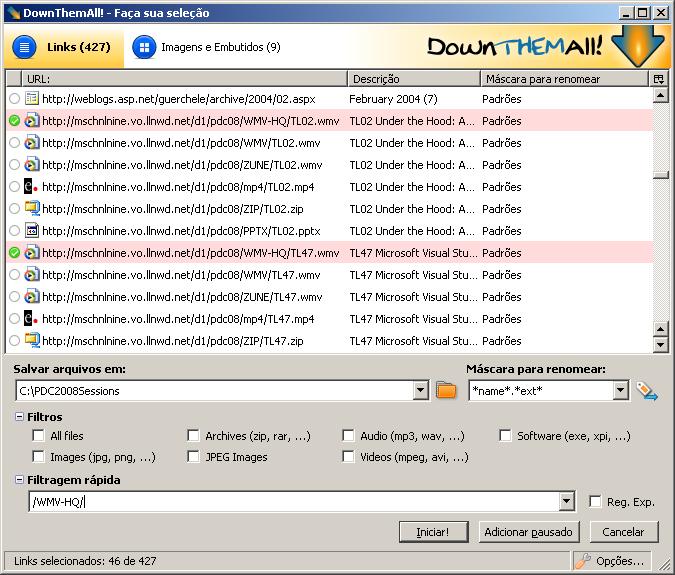Click zip icon of ZIP/TL47.zip row

pyautogui.click(x=32, y=340)
